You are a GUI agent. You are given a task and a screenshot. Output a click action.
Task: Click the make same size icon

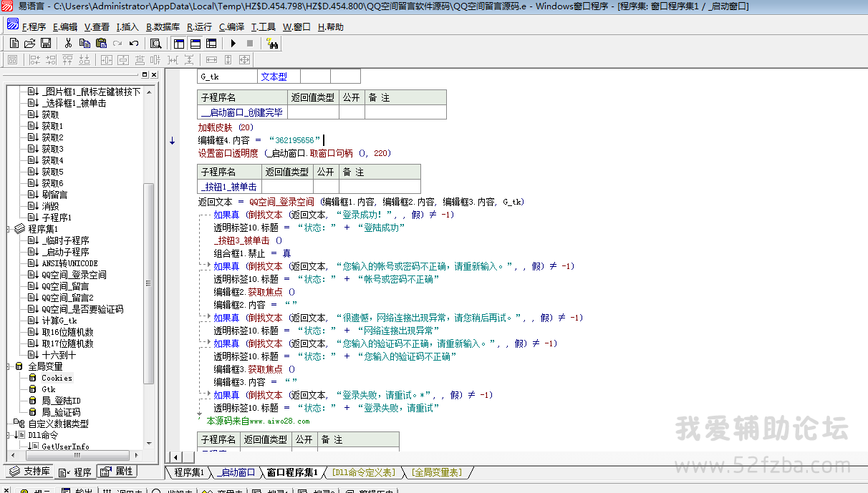246,60
